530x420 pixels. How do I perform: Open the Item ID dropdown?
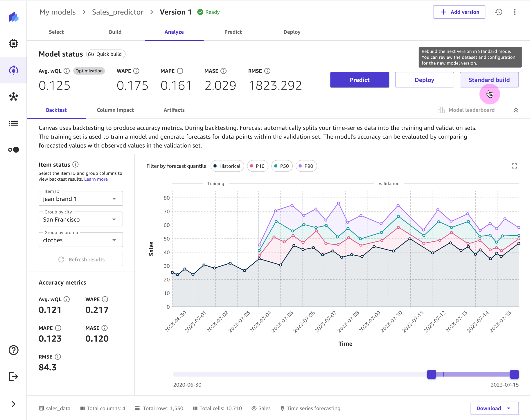114,199
